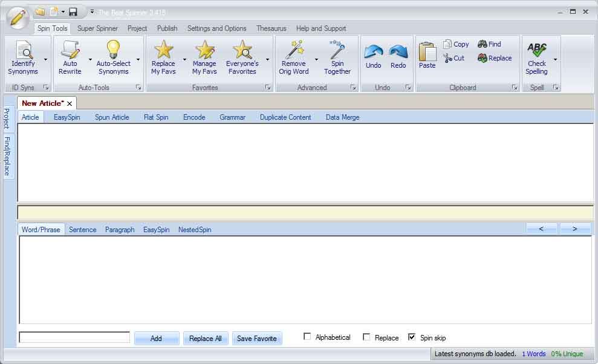Viewport: 598px width, 364px height.
Task: Uncheck the Spin skip checkbox
Action: point(412,337)
